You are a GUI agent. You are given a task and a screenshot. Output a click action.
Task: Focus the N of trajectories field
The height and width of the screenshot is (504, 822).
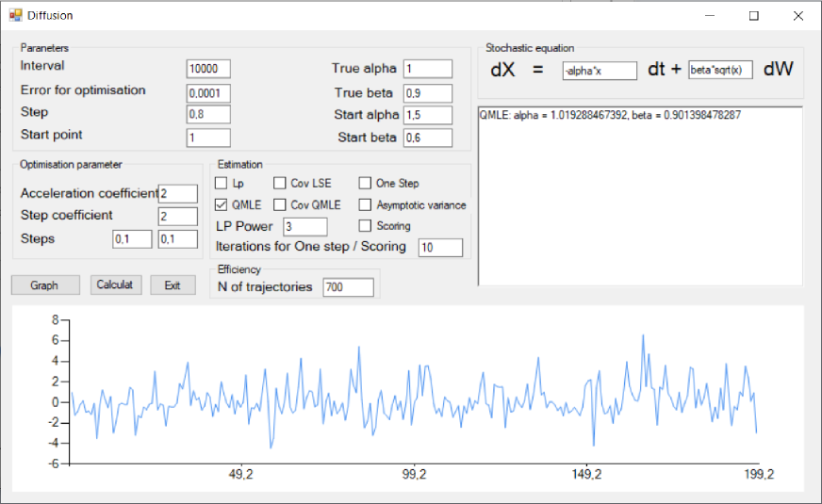pyautogui.click(x=348, y=287)
